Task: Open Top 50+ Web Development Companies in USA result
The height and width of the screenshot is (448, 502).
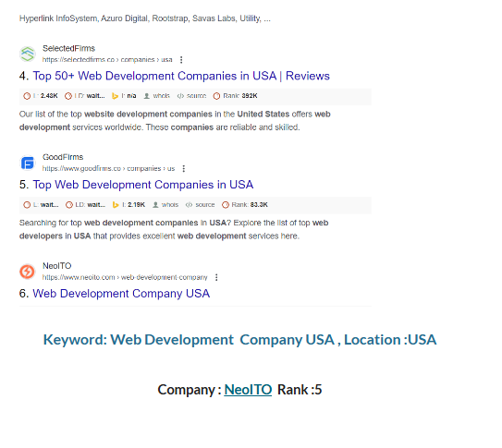Action: tap(181, 76)
